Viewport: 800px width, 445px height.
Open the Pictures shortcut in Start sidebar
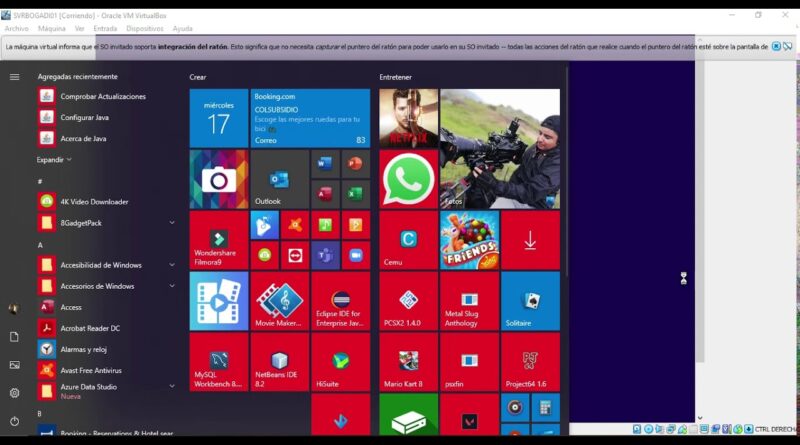[14, 365]
